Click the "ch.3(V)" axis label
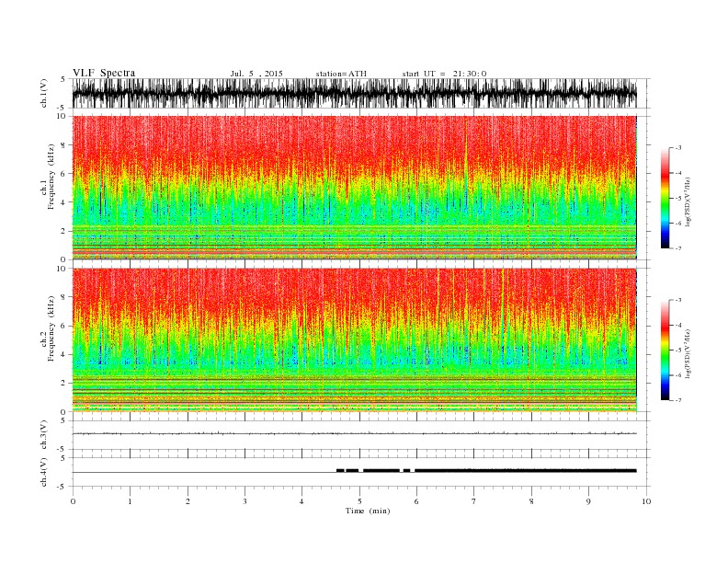Viewport: 728px width, 563px height. [44, 435]
